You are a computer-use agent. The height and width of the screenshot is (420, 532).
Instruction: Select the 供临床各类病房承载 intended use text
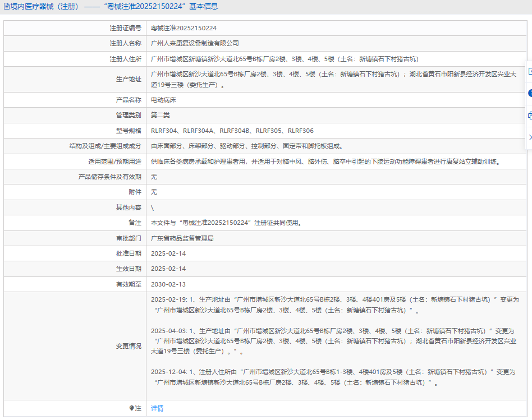pos(325,161)
